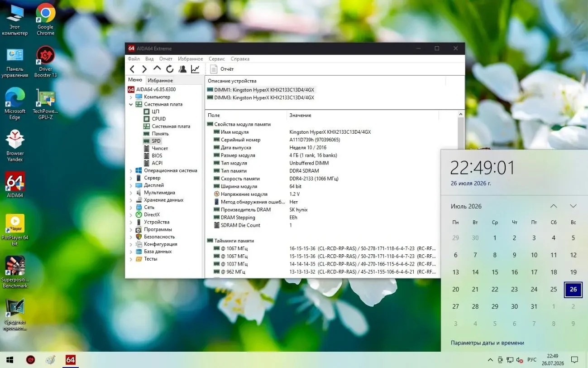Click the Отчёт toolbar button
Image resolution: width=588 pixels, height=368 pixels.
pos(222,69)
